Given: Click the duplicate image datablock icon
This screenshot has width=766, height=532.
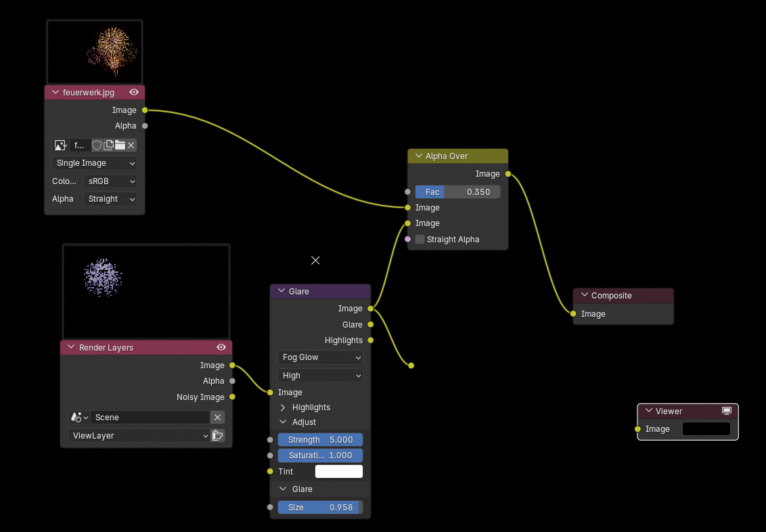Looking at the screenshot, I should [108, 145].
